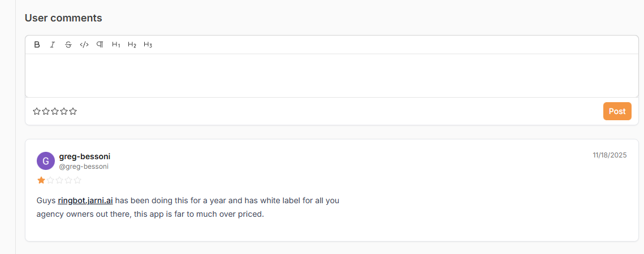Screen dimensions: 644x254
Task: Set text to paragraph style
Action: click(100, 45)
